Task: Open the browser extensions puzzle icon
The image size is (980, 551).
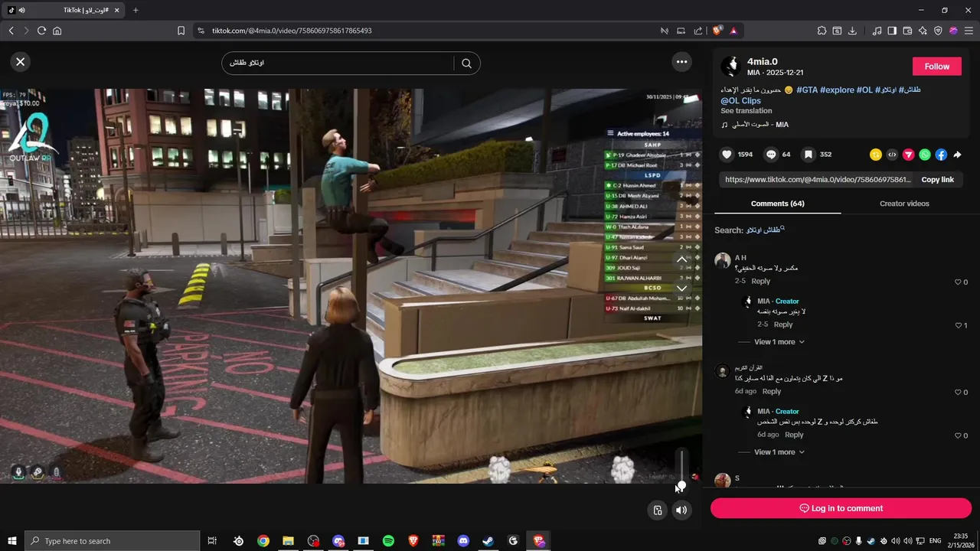Action: (822, 31)
